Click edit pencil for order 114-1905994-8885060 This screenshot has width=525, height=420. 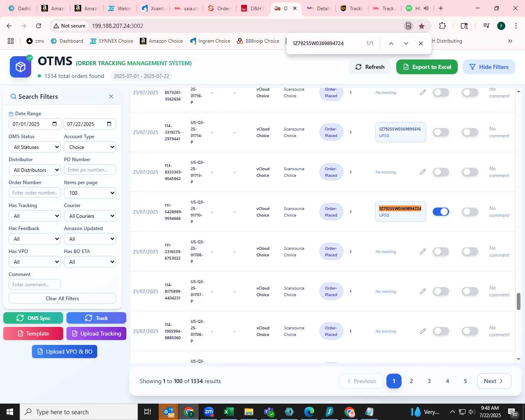pos(423,331)
